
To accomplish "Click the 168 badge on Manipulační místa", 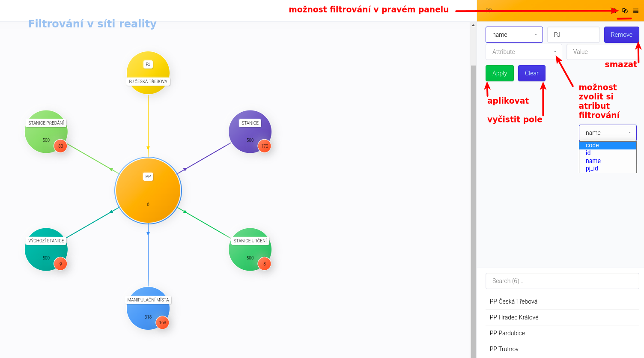I will pyautogui.click(x=163, y=322).
